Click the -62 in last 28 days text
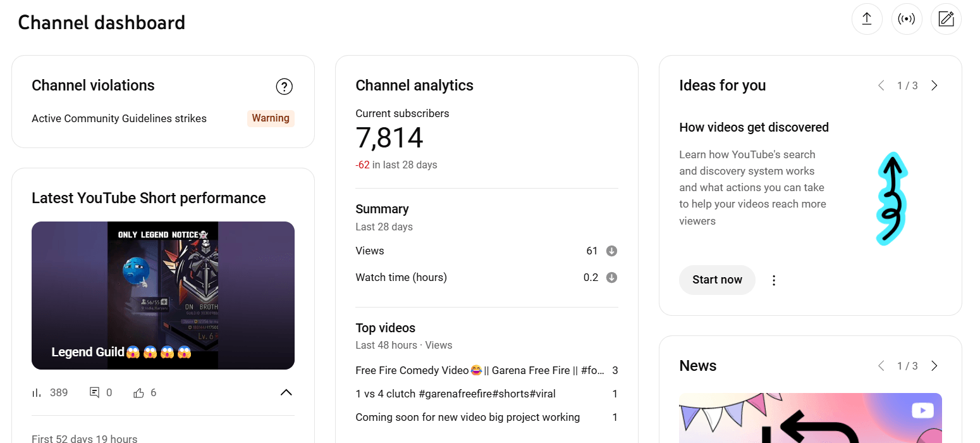The height and width of the screenshot is (443, 980). [396, 165]
